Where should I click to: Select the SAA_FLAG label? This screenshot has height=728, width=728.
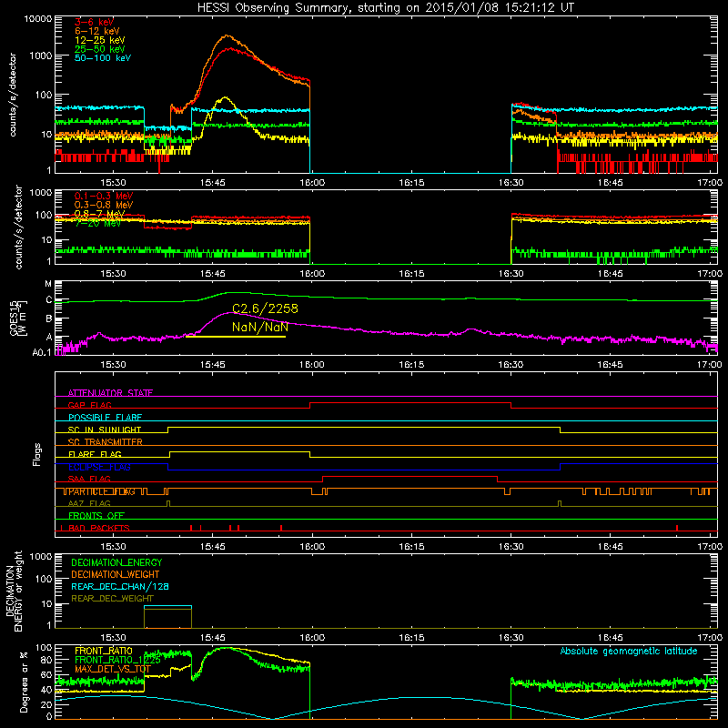click(89, 479)
